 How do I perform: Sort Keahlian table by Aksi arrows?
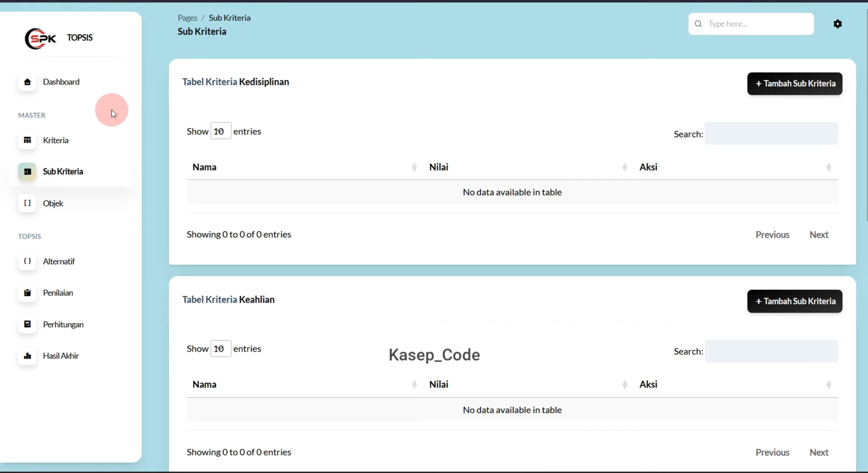click(x=829, y=385)
